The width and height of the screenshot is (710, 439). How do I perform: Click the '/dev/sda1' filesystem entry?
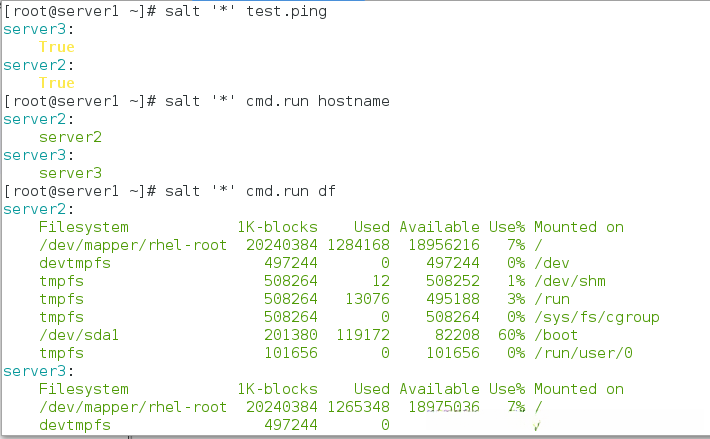pos(78,335)
